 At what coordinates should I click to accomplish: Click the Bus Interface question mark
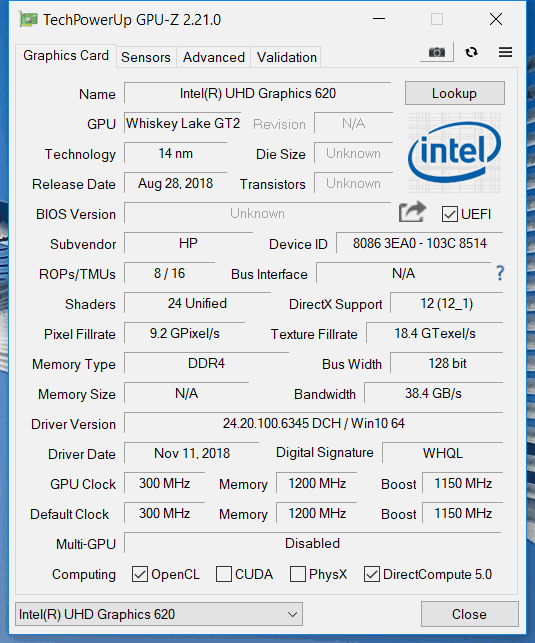pos(500,273)
